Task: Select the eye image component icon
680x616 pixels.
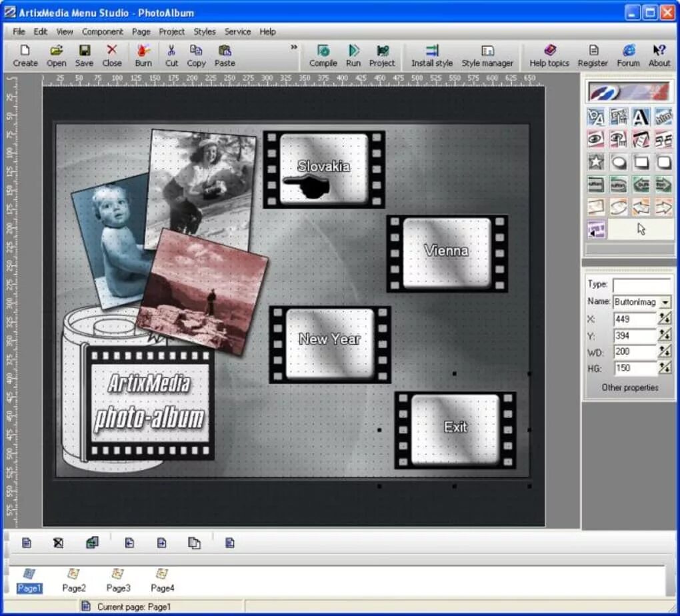Action: [596, 140]
